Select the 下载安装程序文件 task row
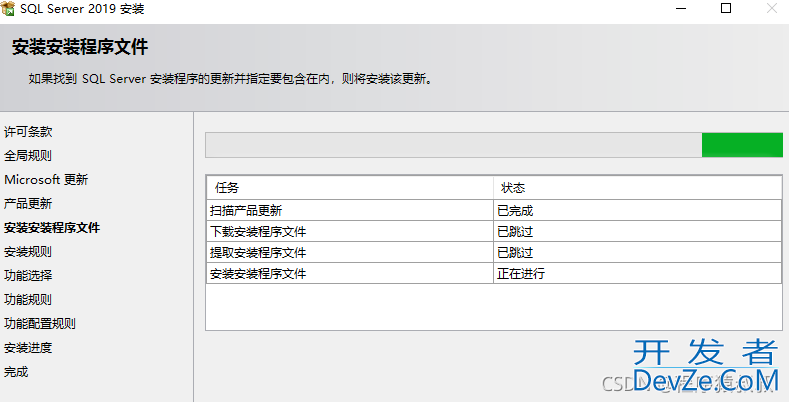Screen dimensions: 789x402 pyautogui.click(x=494, y=231)
